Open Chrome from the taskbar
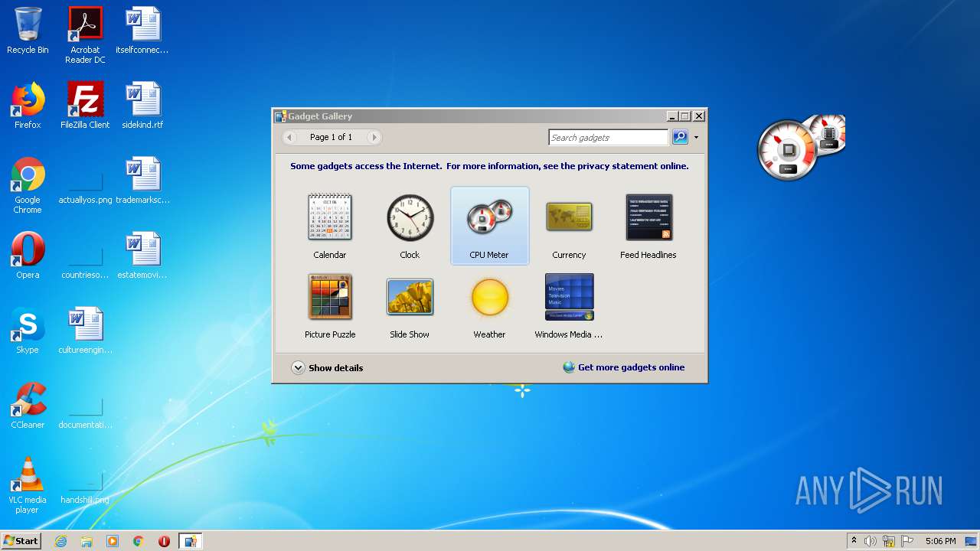The width and height of the screenshot is (980, 551). coord(139,541)
